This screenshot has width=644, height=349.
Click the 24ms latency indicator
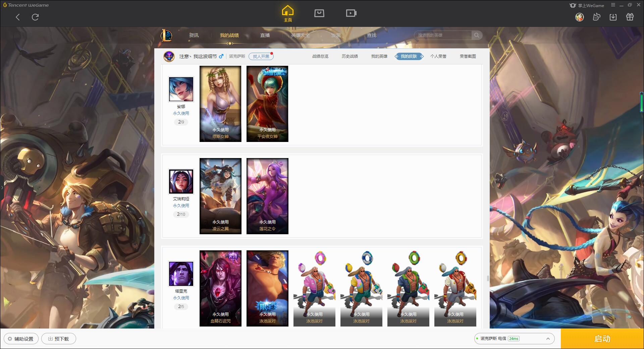[514, 339]
